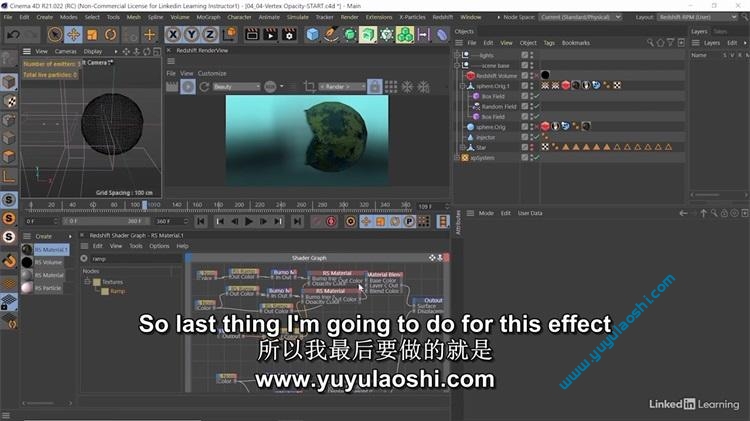Click the record active objects button
The width and height of the screenshot is (750, 421).
pos(316,222)
